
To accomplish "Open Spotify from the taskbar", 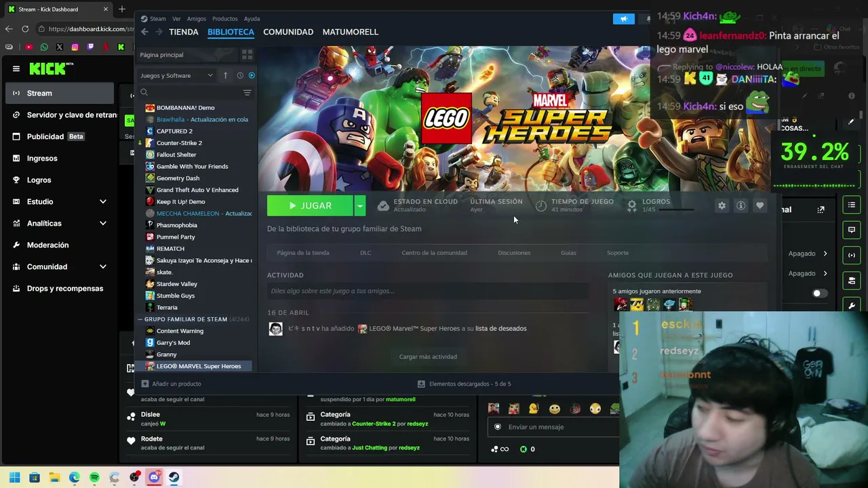I will 94,477.
